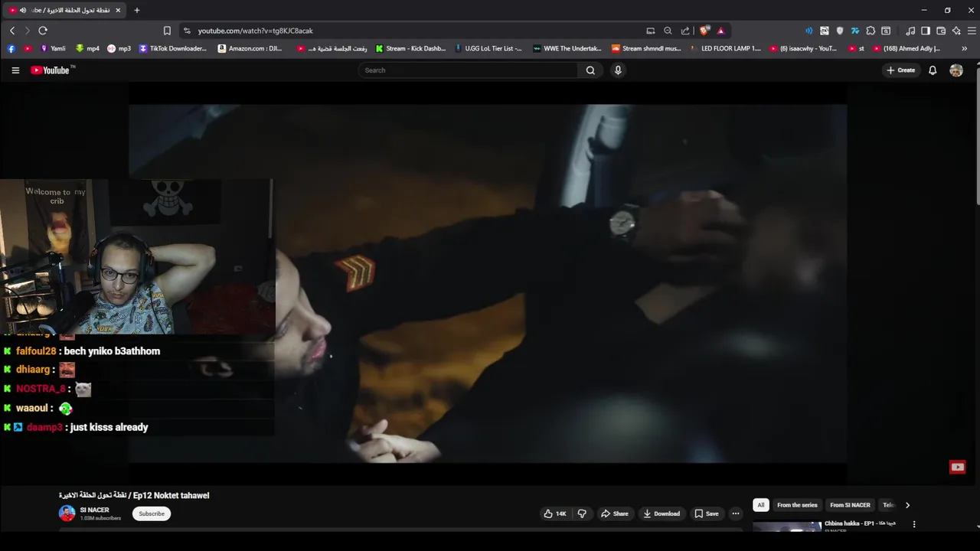Open Brave Shields lion icon
The image size is (980, 551).
[704, 31]
